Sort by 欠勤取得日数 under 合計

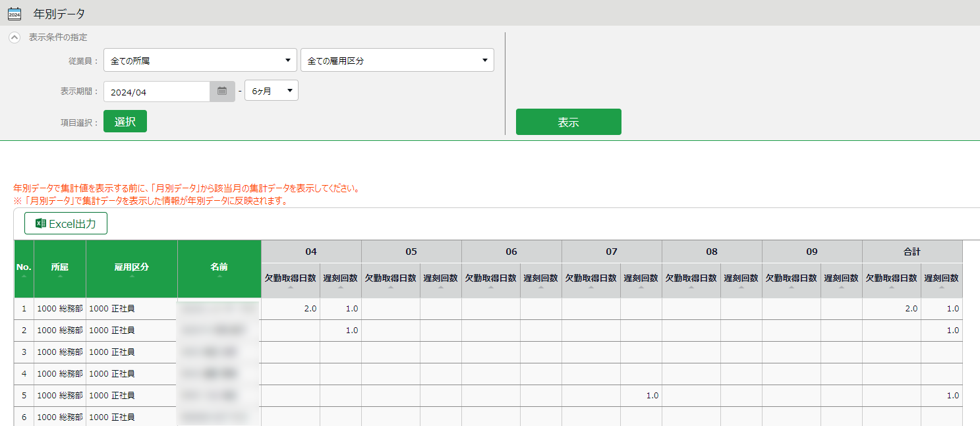click(x=891, y=280)
